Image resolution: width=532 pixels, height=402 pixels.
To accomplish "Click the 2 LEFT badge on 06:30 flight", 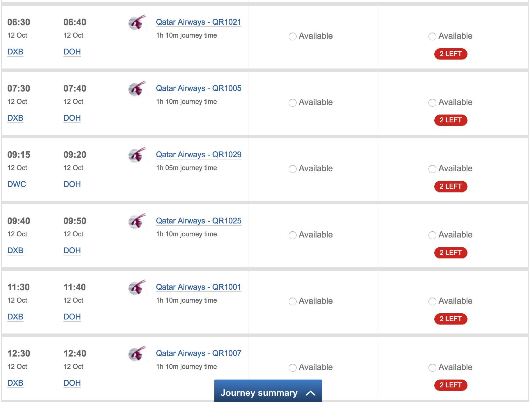I will (x=451, y=54).
